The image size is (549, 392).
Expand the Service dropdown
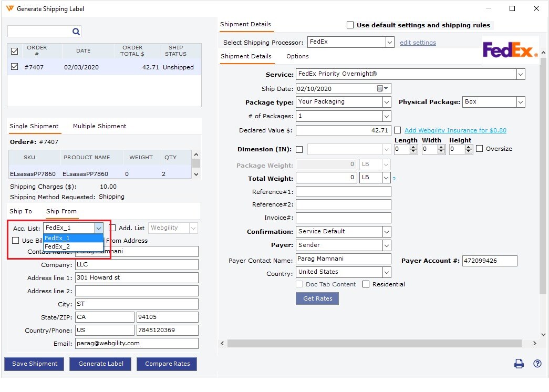[x=521, y=74]
